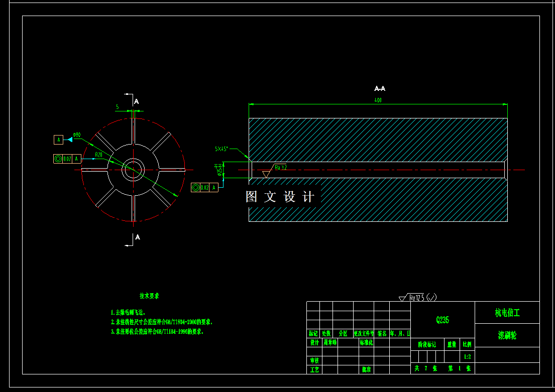
Task: Select note 2 citing GB/T1804-2000
Action: pos(162,322)
